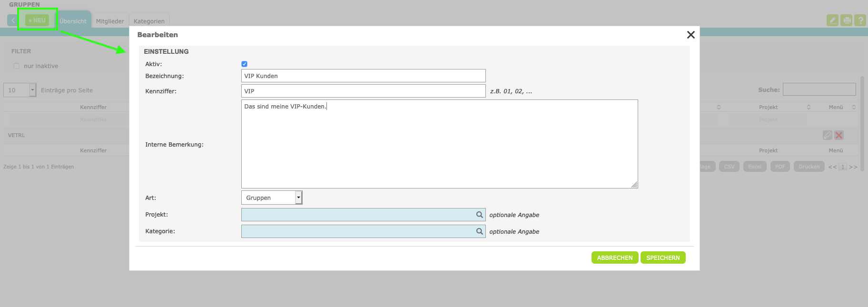Image resolution: width=868 pixels, height=307 pixels.
Task: Click the search magnifier in Kategorie field
Action: click(479, 231)
